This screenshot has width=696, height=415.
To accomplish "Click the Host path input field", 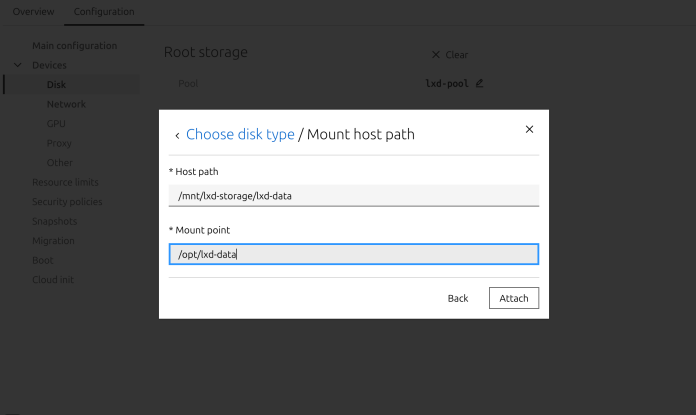I will [354, 196].
